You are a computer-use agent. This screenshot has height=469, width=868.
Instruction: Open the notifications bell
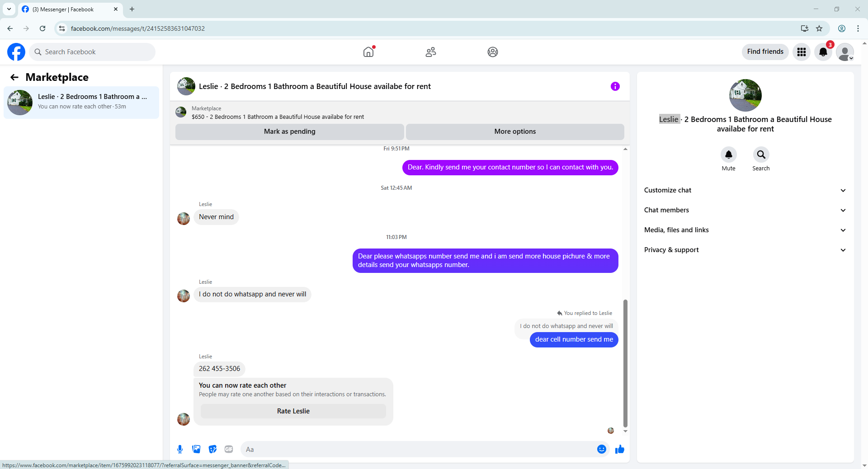pos(823,52)
